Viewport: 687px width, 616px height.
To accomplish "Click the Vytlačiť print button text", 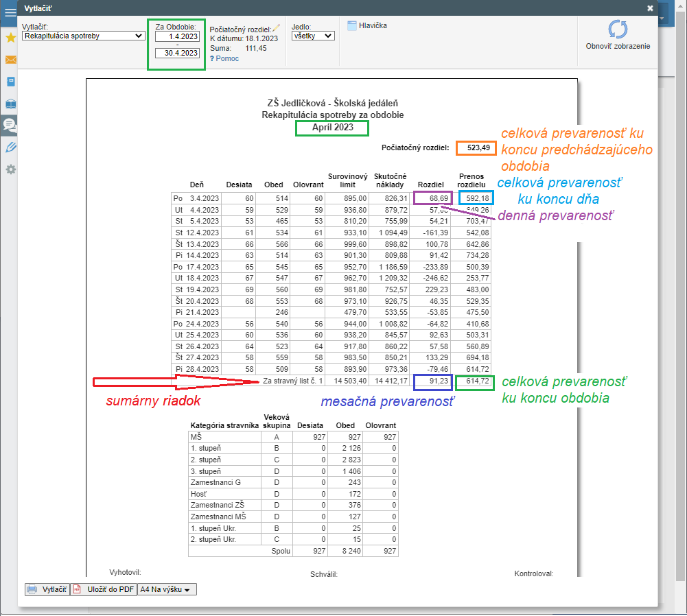I will pos(54,590).
